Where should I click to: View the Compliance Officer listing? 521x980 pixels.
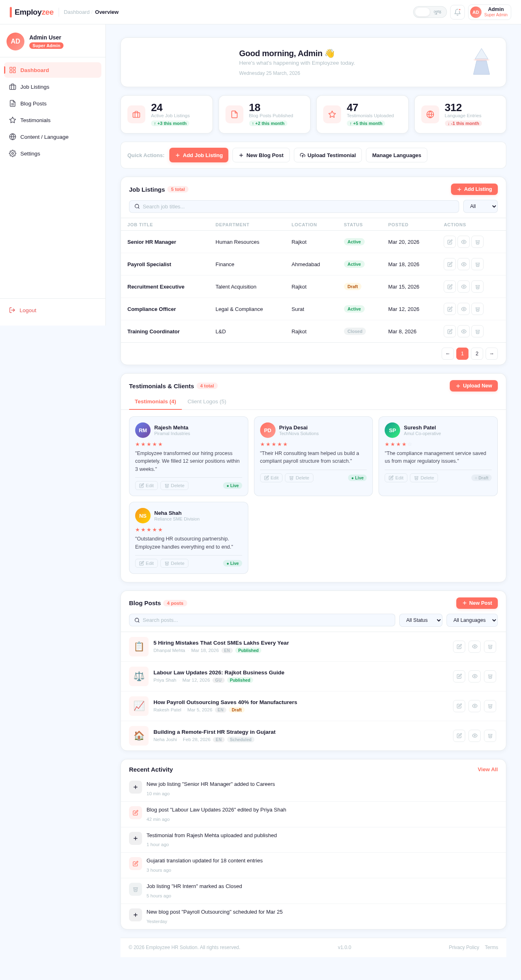pos(464,309)
